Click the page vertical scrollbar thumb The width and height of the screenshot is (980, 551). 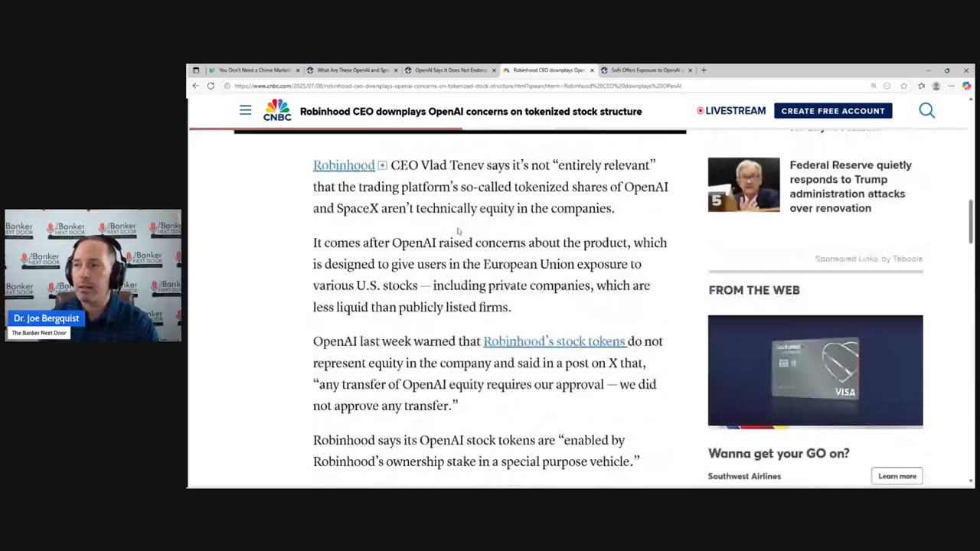click(x=971, y=221)
